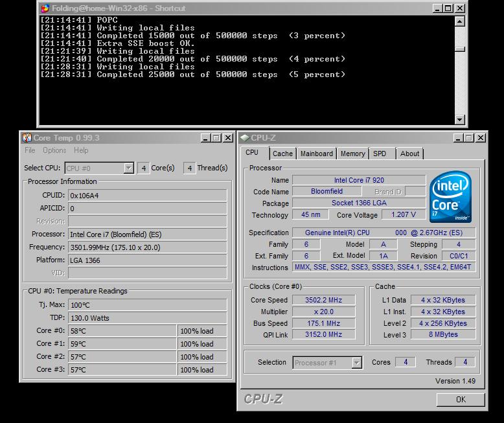The width and height of the screenshot is (504, 423).
Task: Click console line Completed 25000 out of 500000
Action: [193, 74]
